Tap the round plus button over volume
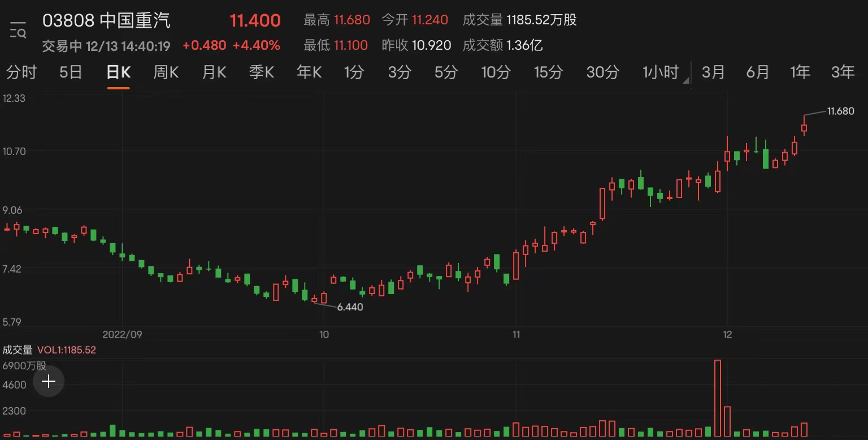This screenshot has height=440, width=868. pyautogui.click(x=49, y=382)
